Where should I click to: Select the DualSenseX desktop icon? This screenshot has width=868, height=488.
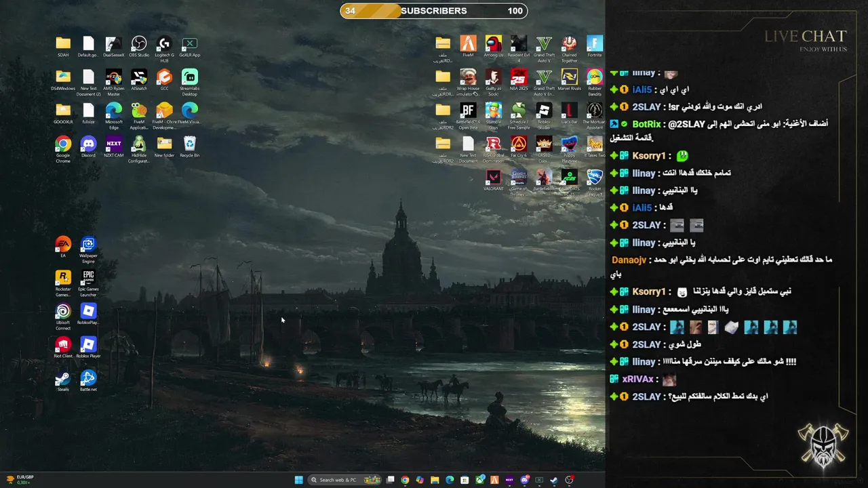click(x=114, y=47)
